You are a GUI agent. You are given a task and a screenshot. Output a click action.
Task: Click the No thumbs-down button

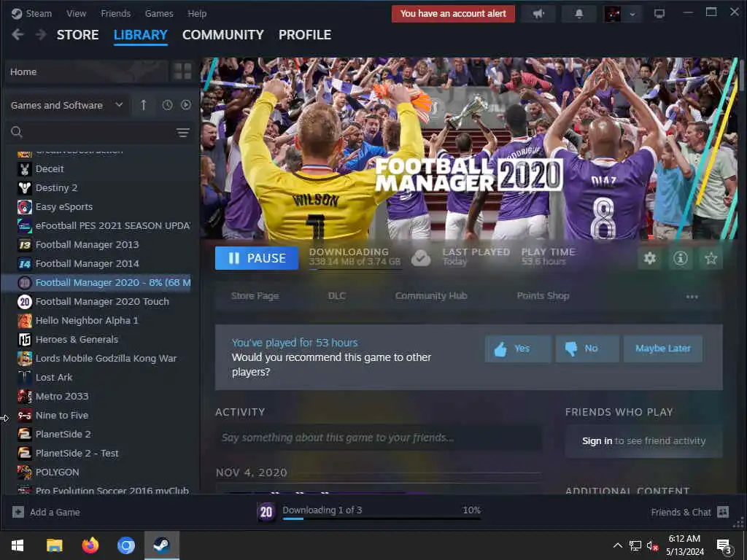click(587, 349)
